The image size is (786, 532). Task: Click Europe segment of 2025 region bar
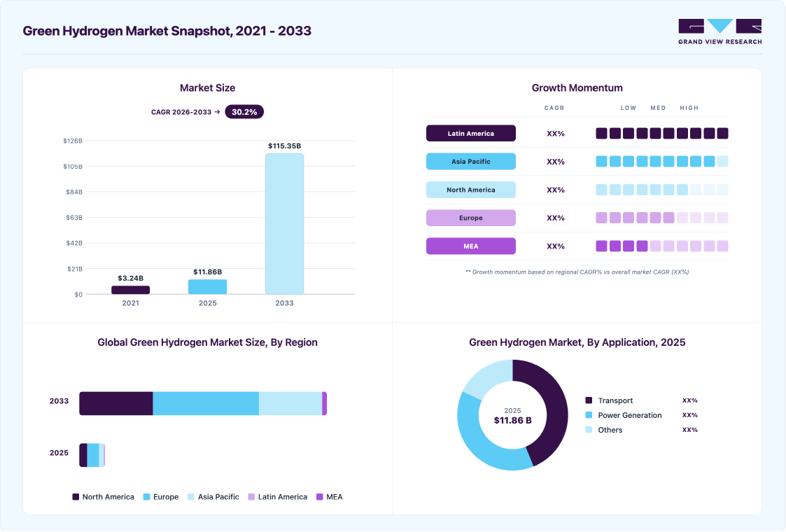pyautogui.click(x=93, y=455)
